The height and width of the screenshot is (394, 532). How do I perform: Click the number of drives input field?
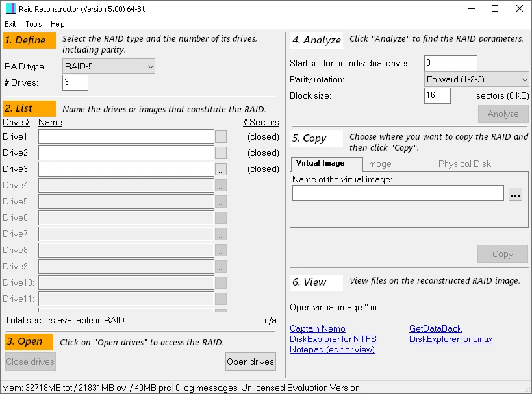[75, 82]
